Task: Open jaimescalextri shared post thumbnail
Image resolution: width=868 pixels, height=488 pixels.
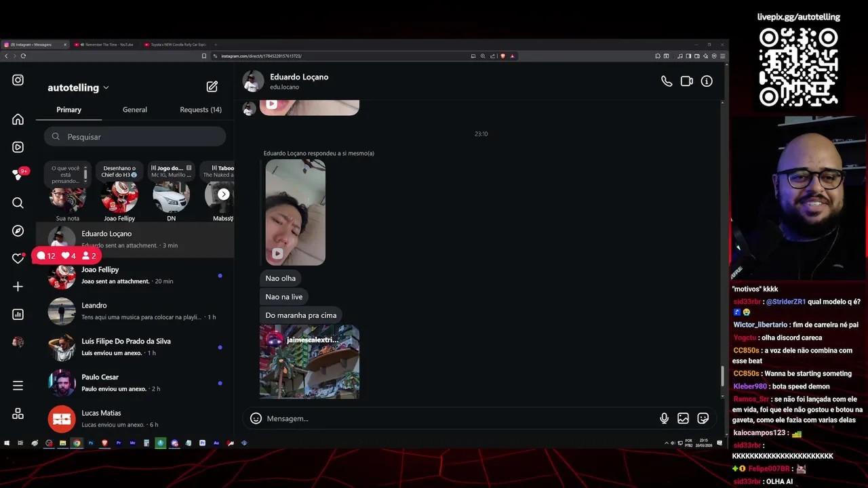Action: [x=309, y=362]
